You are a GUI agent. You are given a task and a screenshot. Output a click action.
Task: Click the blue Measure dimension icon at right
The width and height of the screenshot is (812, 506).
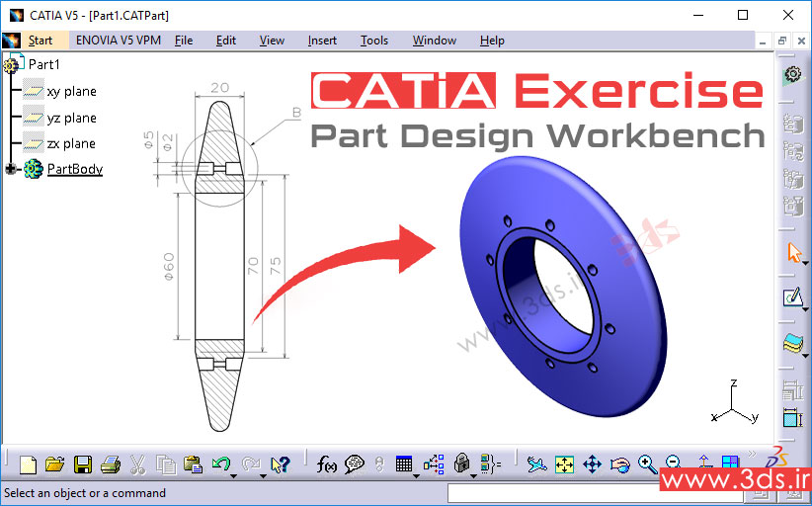[x=793, y=417]
